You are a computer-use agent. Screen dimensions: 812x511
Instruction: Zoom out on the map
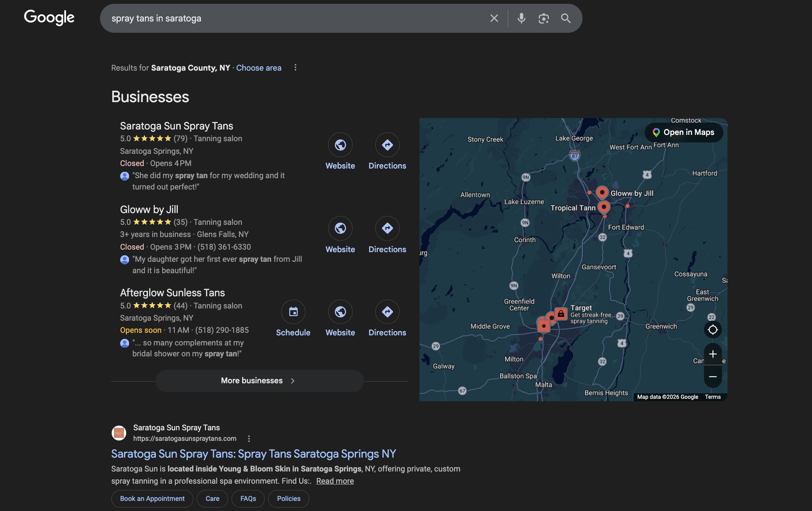pos(713,377)
